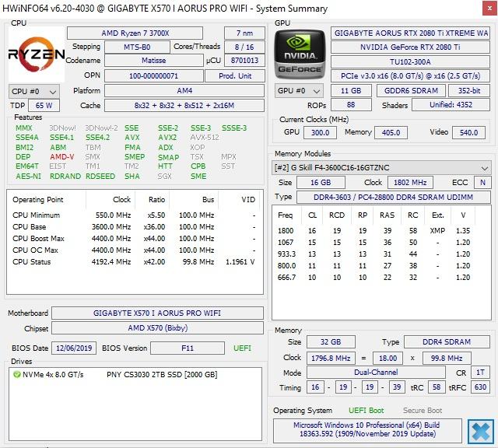Click the Video clock 540.0 field

(468, 132)
